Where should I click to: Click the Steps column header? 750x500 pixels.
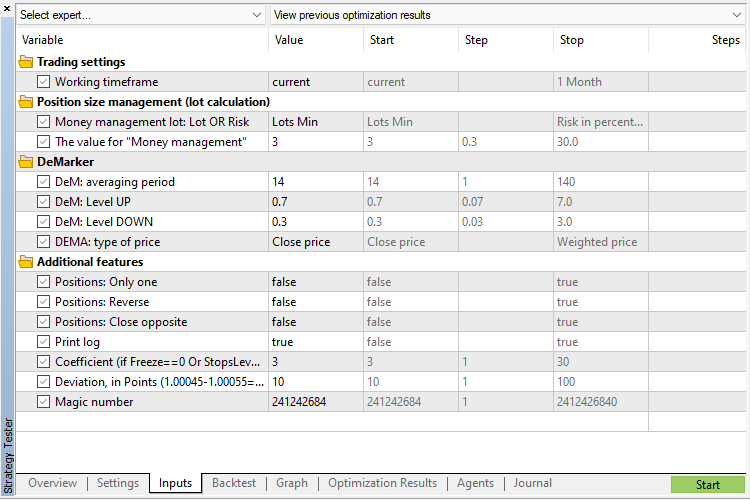pyautogui.click(x=697, y=40)
